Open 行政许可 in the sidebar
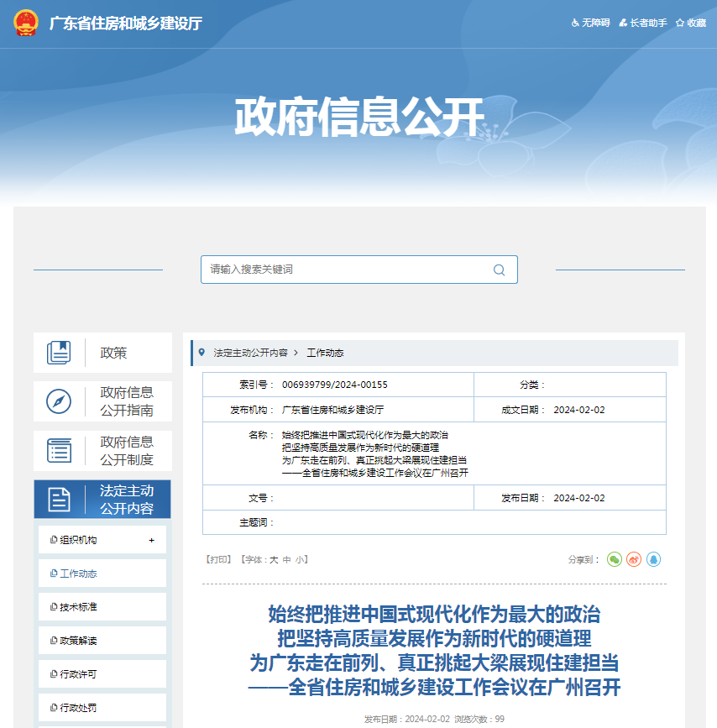 (x=78, y=674)
